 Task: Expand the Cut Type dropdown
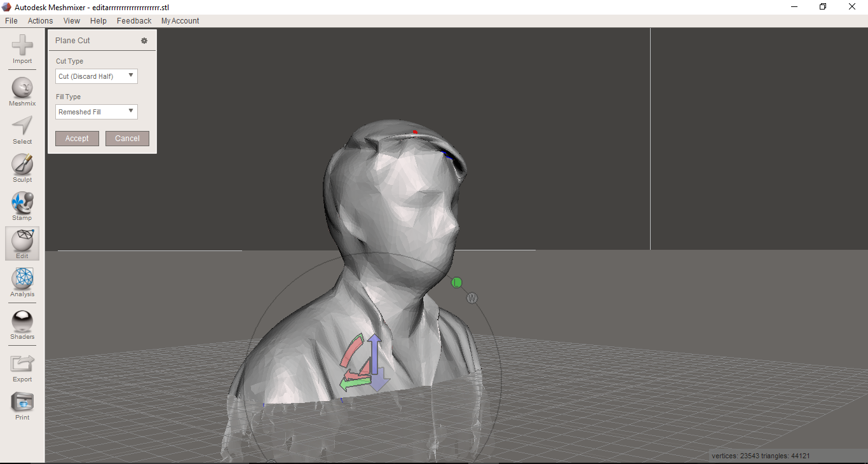pyautogui.click(x=97, y=76)
